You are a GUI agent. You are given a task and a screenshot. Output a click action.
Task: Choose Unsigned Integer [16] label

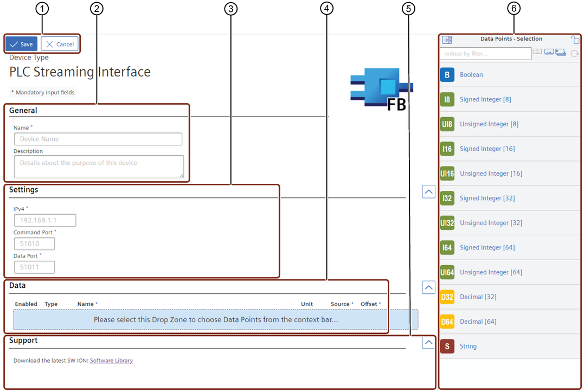(491, 173)
